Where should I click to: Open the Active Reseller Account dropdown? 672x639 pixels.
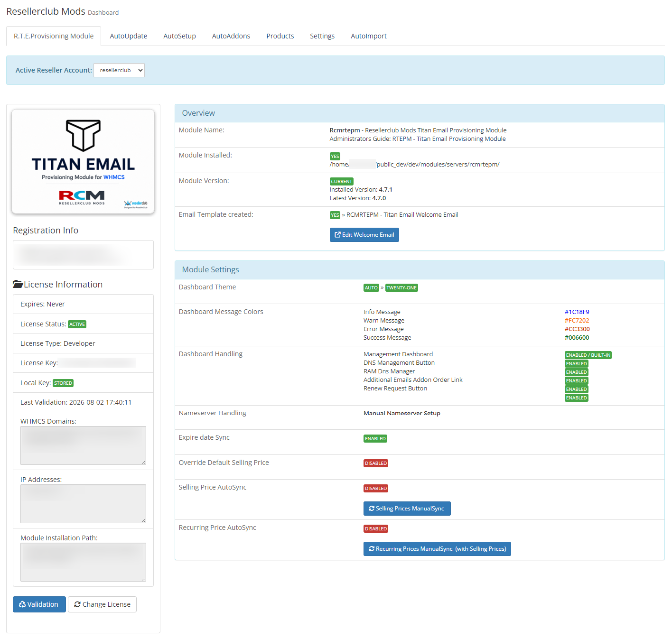(119, 70)
